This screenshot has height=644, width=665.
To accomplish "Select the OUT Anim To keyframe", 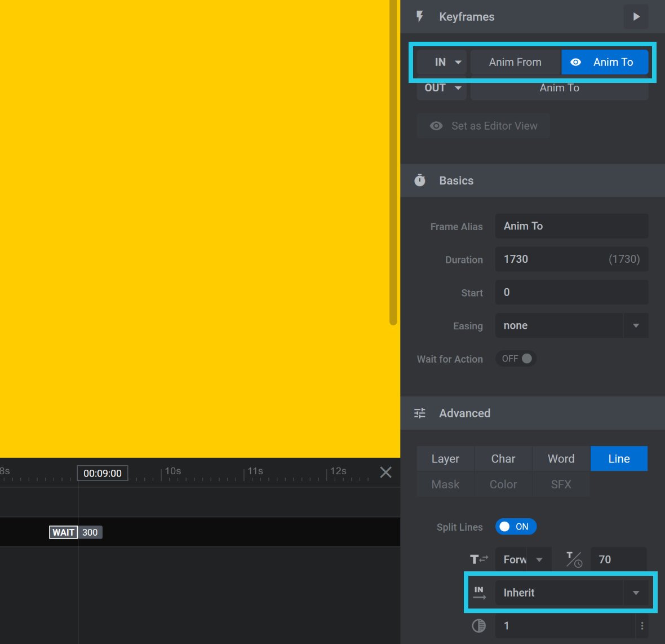I will tap(560, 88).
